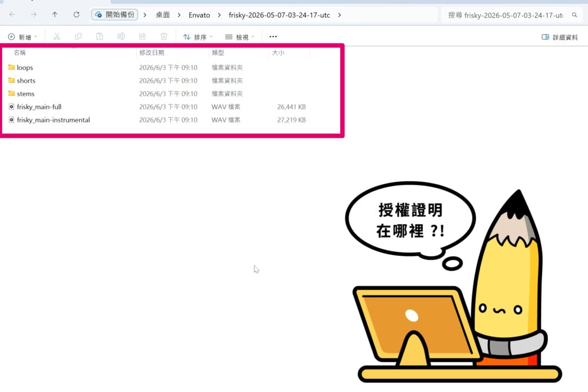
Task: Click the frisky_main-full WAV file icon
Action: [x=11, y=107]
